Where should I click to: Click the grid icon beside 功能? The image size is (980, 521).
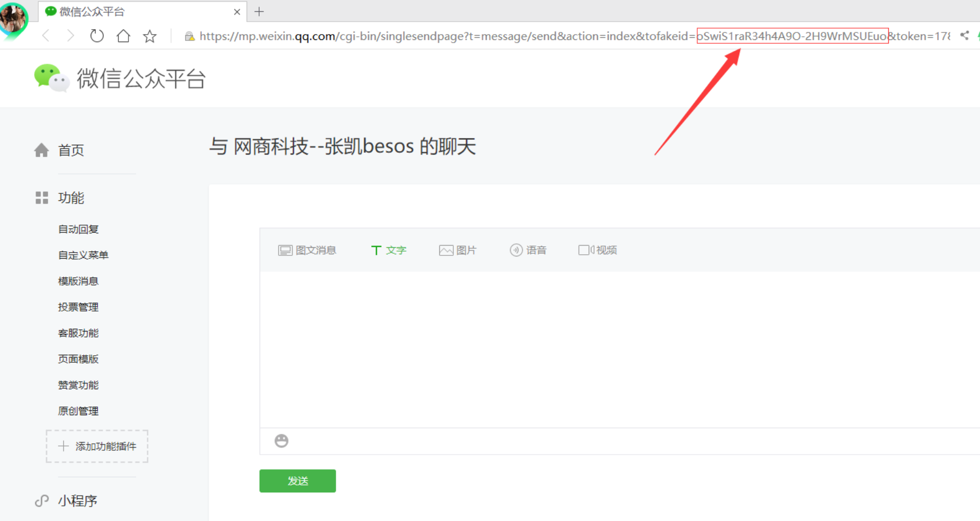[x=42, y=198]
